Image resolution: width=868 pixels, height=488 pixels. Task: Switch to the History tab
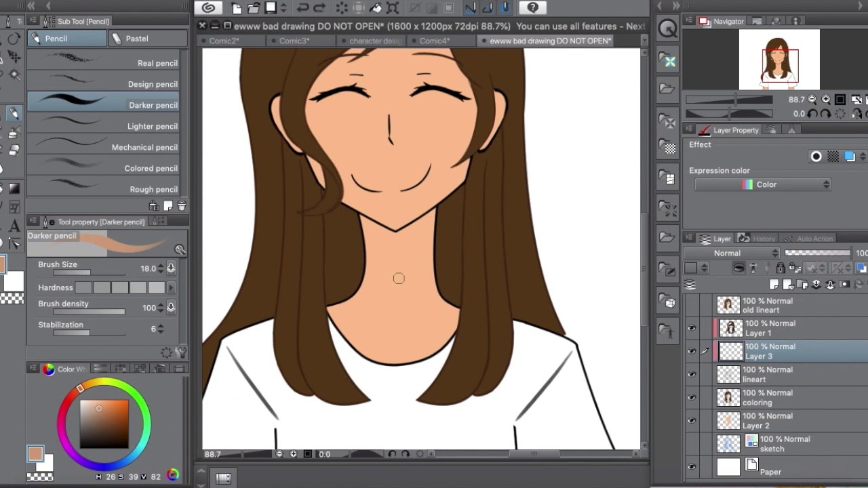click(757, 239)
